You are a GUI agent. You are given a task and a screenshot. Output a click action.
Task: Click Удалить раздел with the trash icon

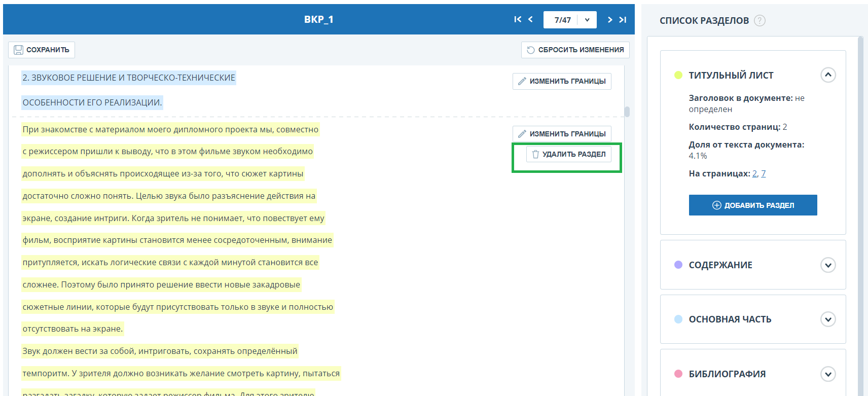point(568,154)
